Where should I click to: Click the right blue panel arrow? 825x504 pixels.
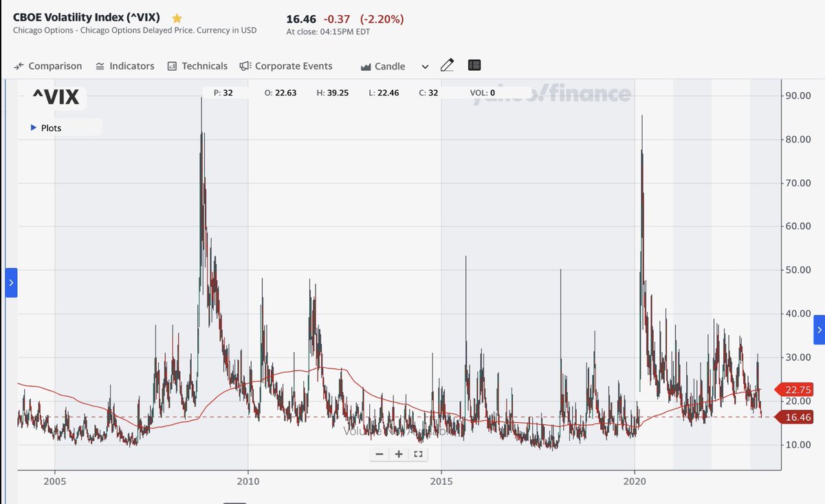[x=819, y=329]
